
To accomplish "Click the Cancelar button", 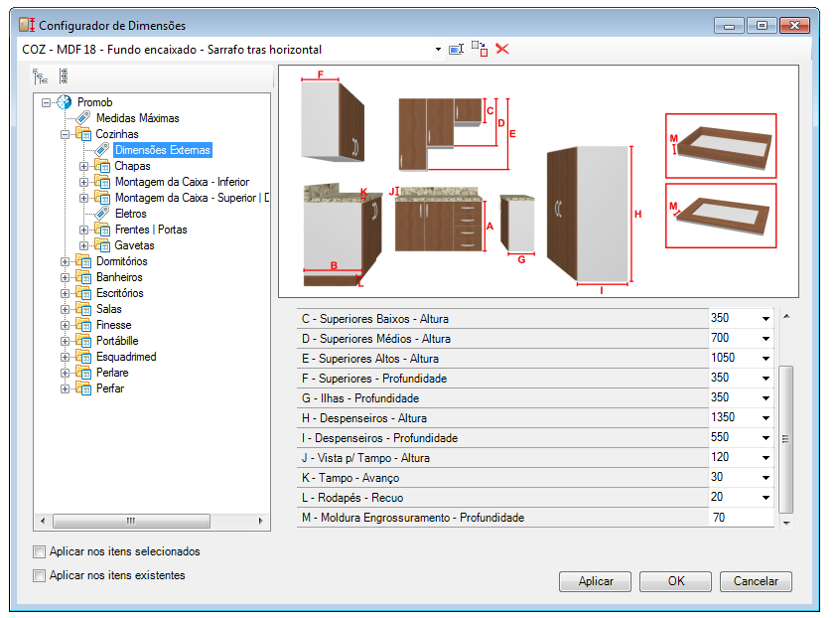I will pos(756,581).
